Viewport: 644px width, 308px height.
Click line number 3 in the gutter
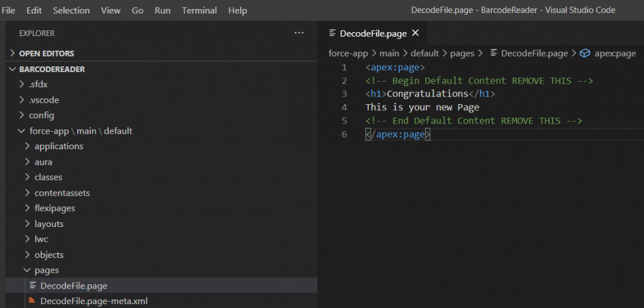tap(345, 94)
